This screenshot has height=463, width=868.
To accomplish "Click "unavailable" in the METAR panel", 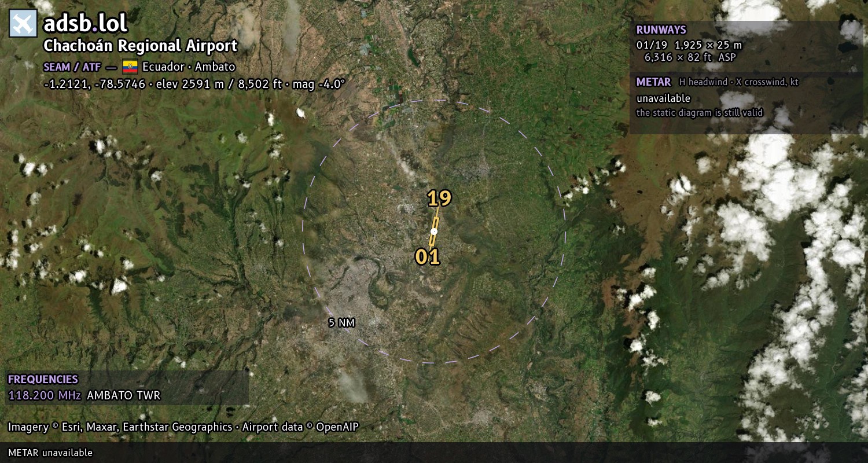I will tap(663, 98).
